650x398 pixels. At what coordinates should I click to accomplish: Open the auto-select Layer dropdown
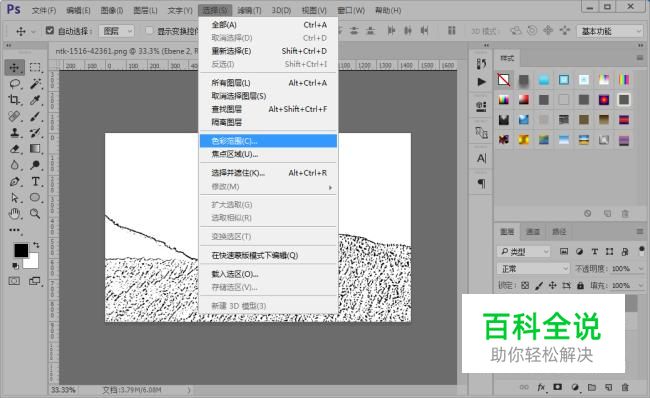pyautogui.click(x=116, y=31)
